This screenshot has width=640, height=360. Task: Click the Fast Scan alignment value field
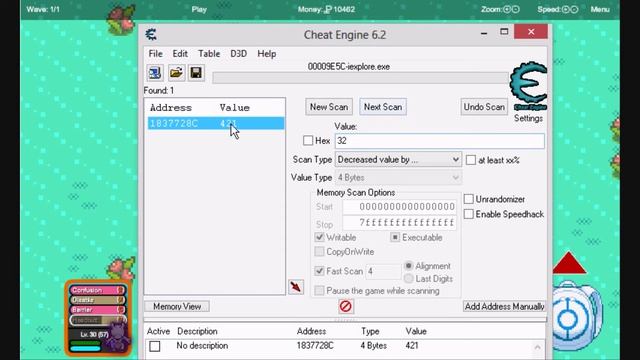tap(383, 271)
